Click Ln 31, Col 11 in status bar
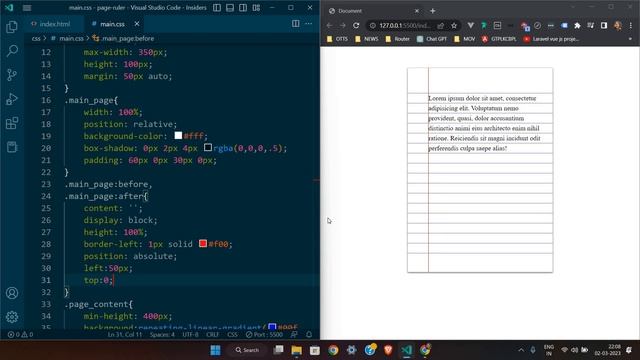 pos(125,335)
